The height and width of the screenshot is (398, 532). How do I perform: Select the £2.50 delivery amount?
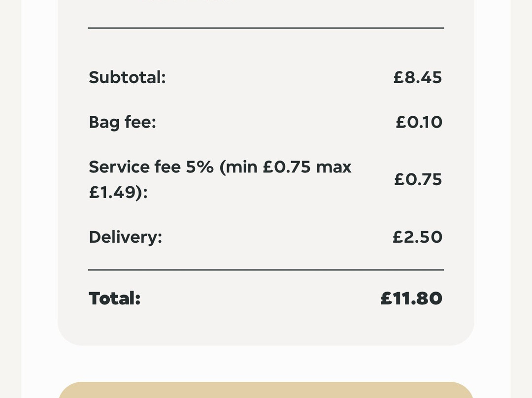click(417, 237)
